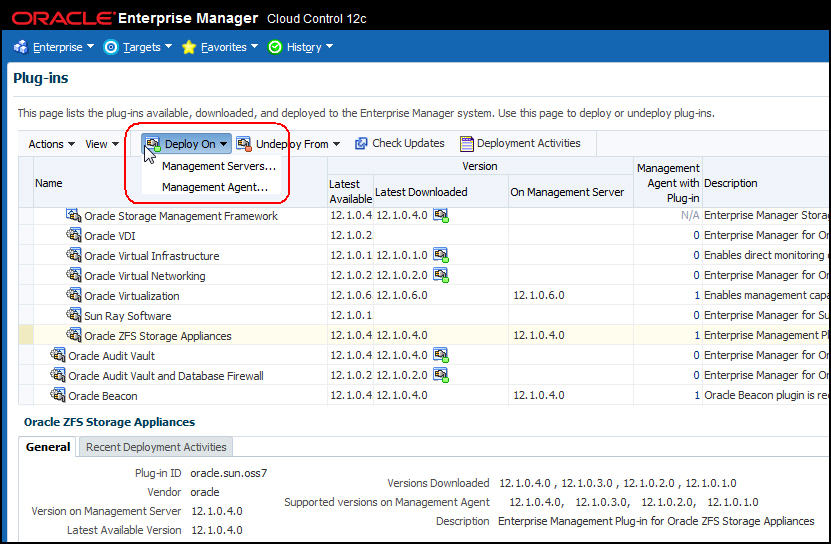Click Management Agent with Plug-in column header
The height and width of the screenshot is (544, 831).
[668, 183]
